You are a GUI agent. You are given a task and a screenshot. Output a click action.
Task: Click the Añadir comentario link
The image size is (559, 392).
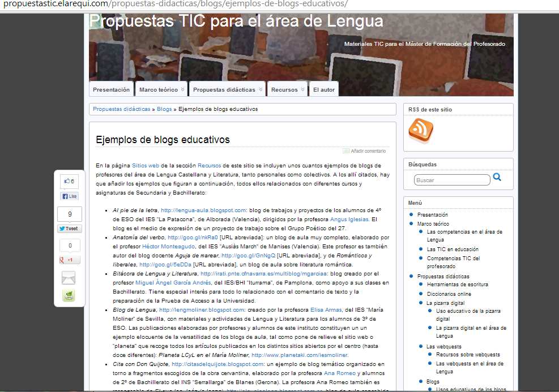point(368,151)
